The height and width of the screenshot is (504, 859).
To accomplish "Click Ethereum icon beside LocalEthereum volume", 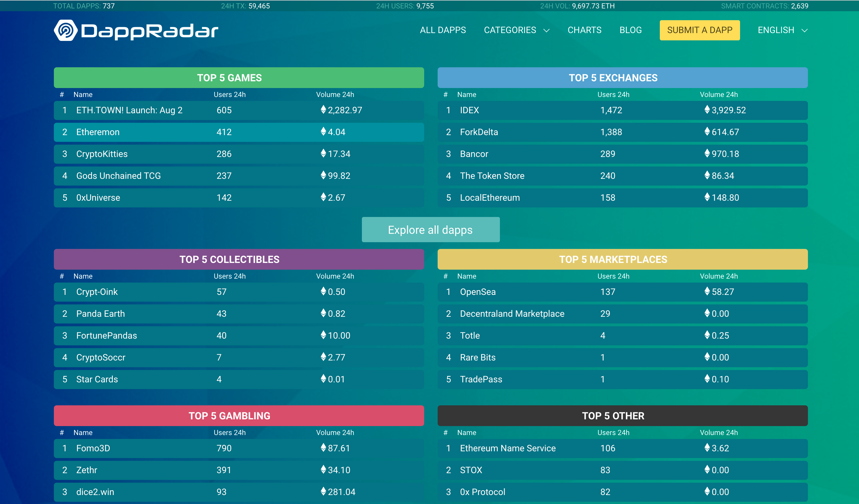I will click(x=707, y=197).
